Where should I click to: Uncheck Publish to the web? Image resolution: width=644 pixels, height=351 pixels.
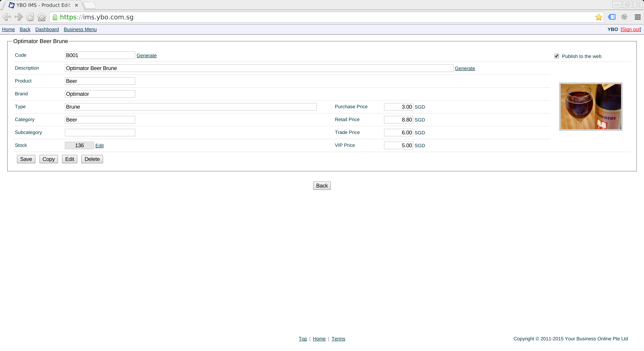pos(556,56)
